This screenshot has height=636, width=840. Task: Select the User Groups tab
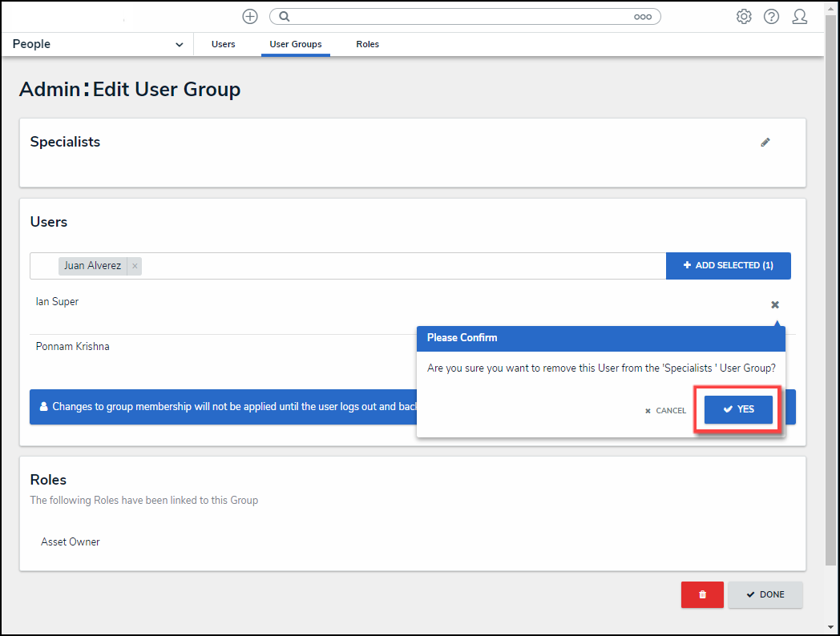coord(296,45)
